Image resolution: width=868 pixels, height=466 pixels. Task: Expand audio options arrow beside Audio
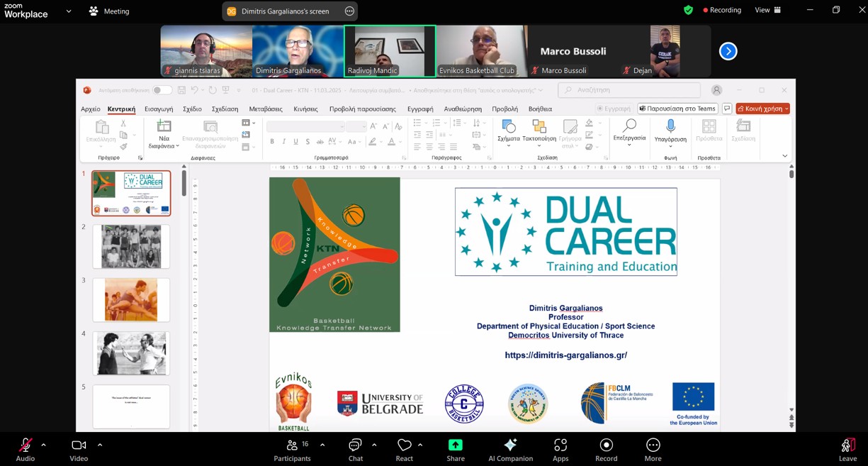pos(43,445)
